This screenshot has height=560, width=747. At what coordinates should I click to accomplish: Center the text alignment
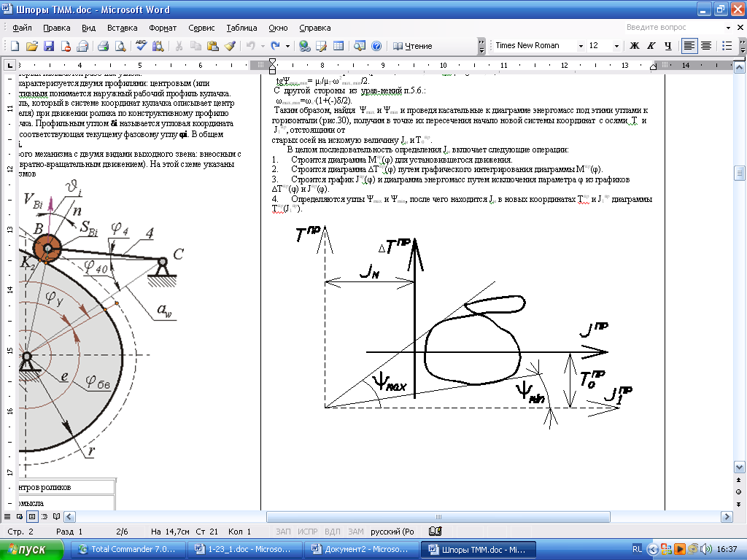pyautogui.click(x=706, y=46)
